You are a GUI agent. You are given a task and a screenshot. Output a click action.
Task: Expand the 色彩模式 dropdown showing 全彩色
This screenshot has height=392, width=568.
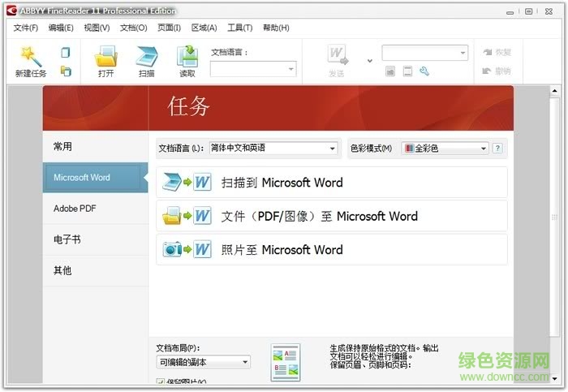[445, 149]
